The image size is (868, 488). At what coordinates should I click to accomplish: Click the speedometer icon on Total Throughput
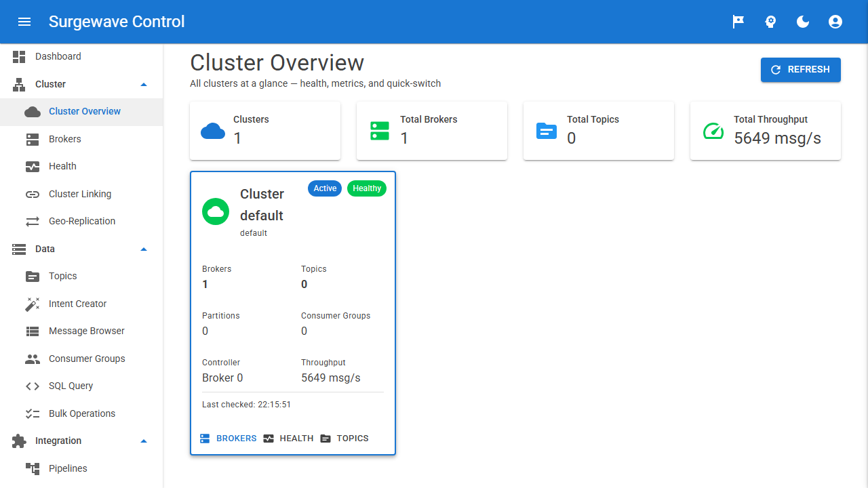point(713,131)
